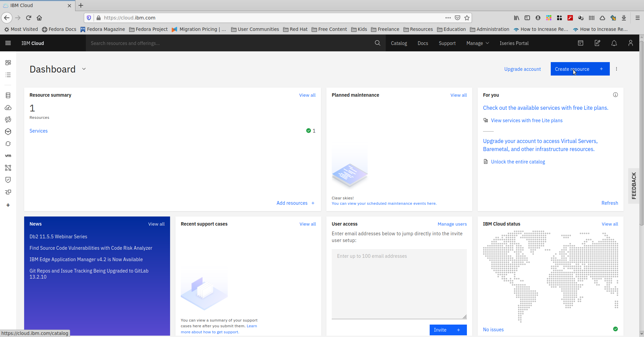The image size is (644, 337).
Task: Open the VPC Infrastructure cloud sidebar icon
Action: pos(8,107)
